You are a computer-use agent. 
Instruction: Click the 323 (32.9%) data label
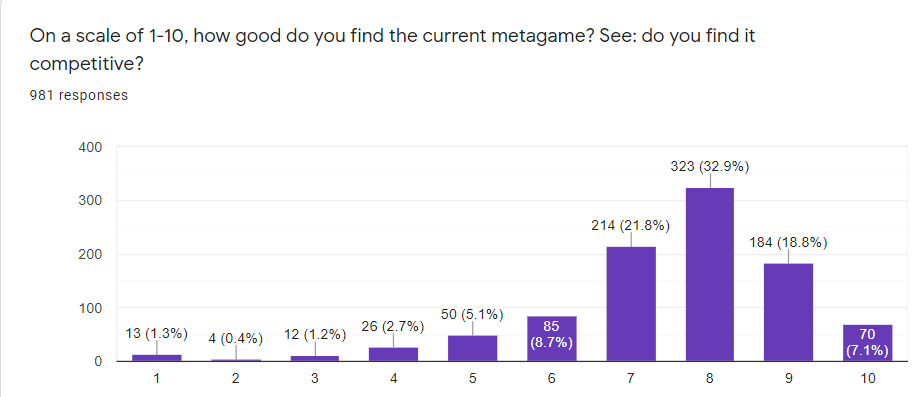point(710,167)
